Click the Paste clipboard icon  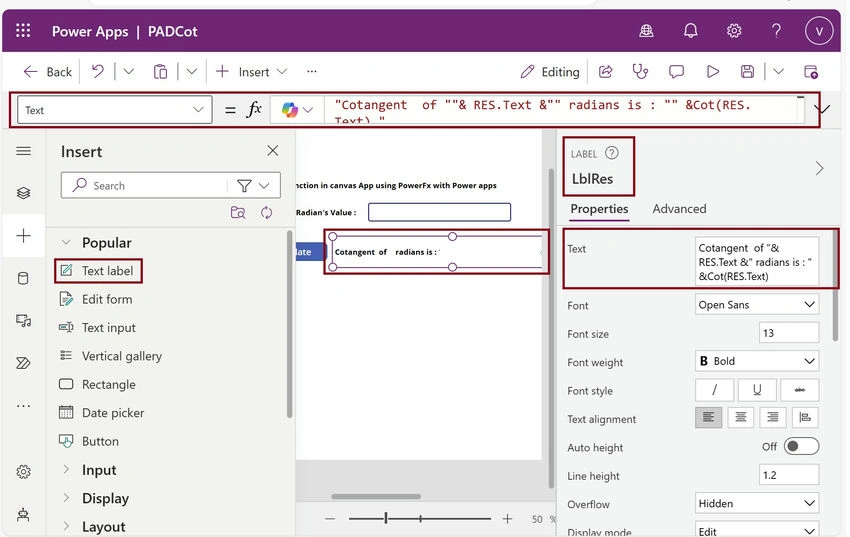tap(160, 72)
